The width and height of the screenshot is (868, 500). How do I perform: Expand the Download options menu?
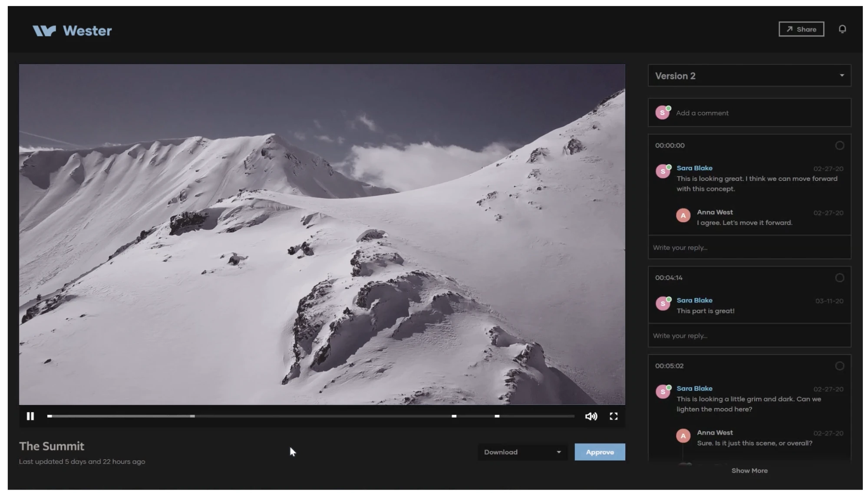pos(559,452)
